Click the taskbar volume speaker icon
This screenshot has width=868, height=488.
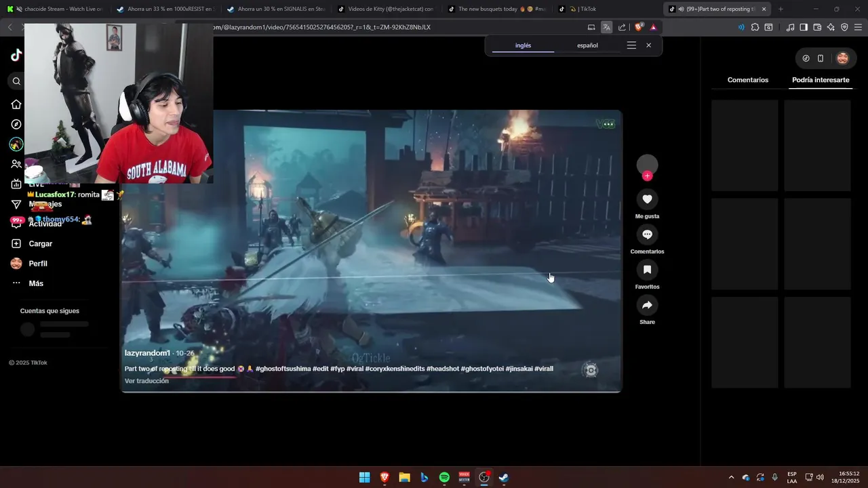820,477
